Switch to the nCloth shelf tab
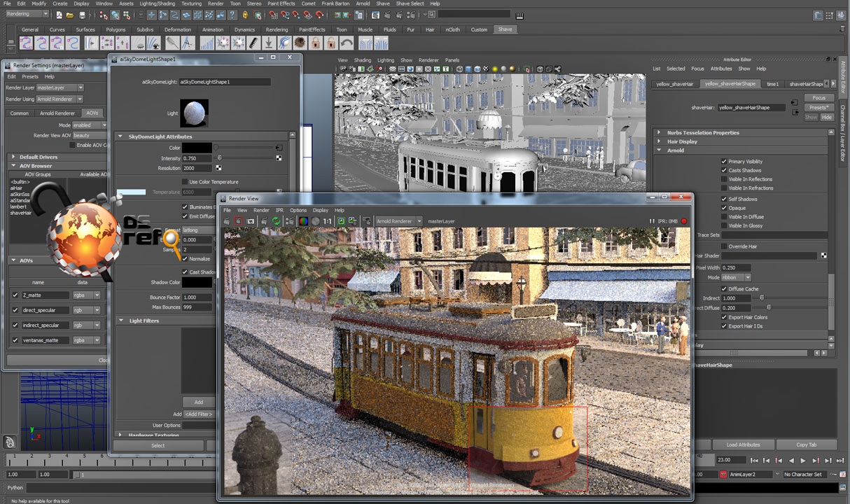The image size is (850, 504). [x=453, y=29]
